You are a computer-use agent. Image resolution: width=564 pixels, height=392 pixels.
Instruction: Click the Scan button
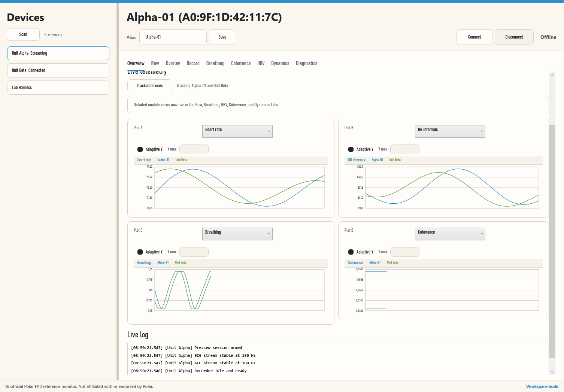tap(23, 34)
